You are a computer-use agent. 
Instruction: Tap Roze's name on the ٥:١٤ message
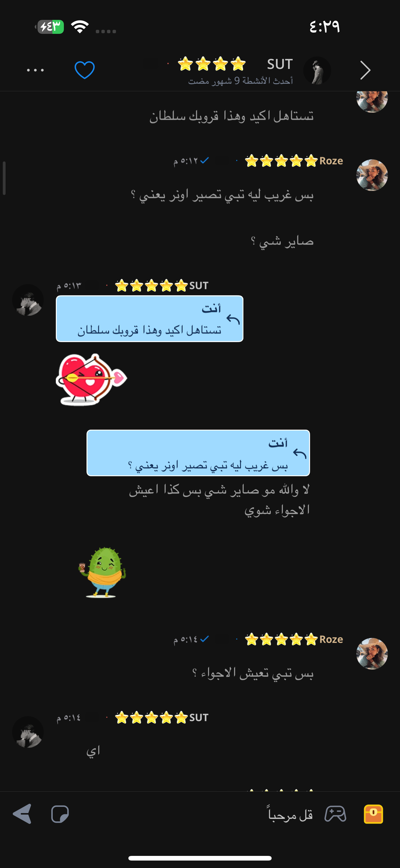click(x=331, y=639)
